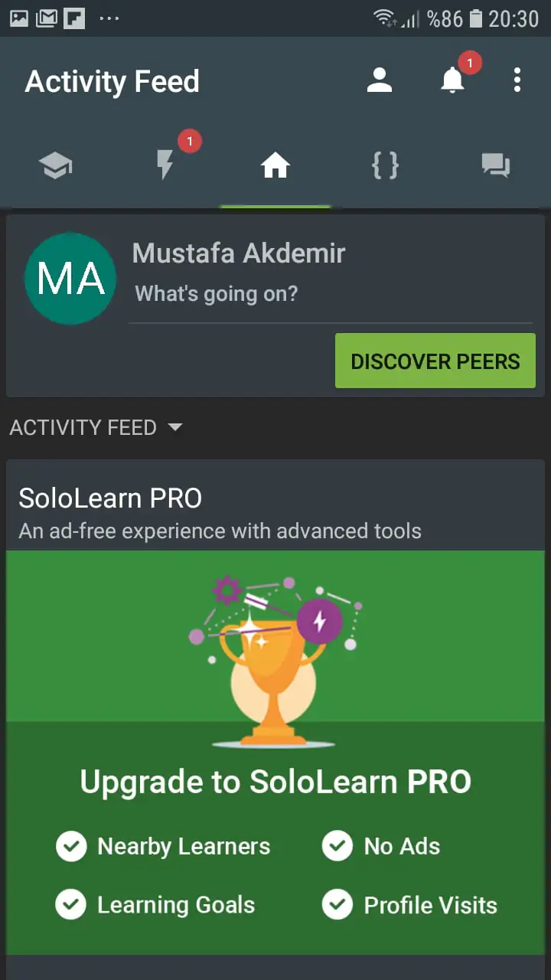The height and width of the screenshot is (980, 551).
Task: Open the lightning bolt Play tab
Action: [x=165, y=165]
